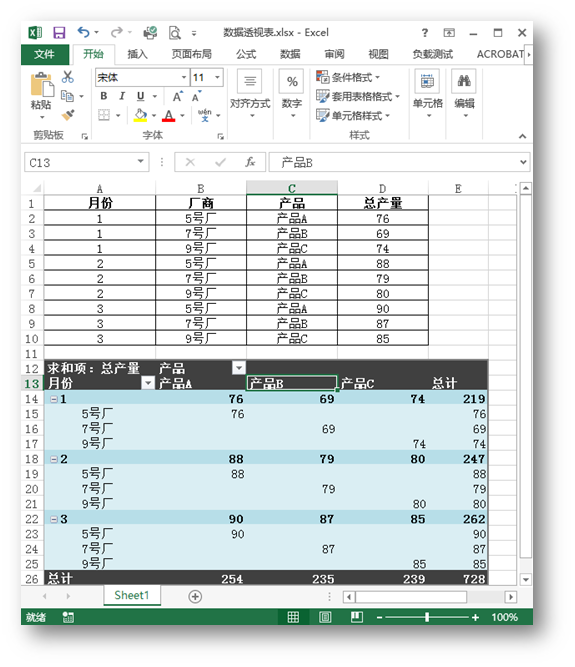Image resolution: width=575 pixels, height=667 pixels.
Task: Click the Insert Function fx button
Action: 250,162
